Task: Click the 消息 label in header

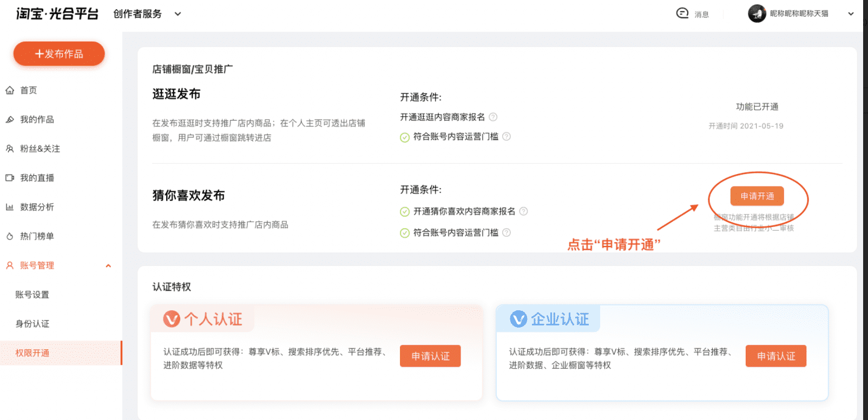Action: pyautogui.click(x=702, y=15)
